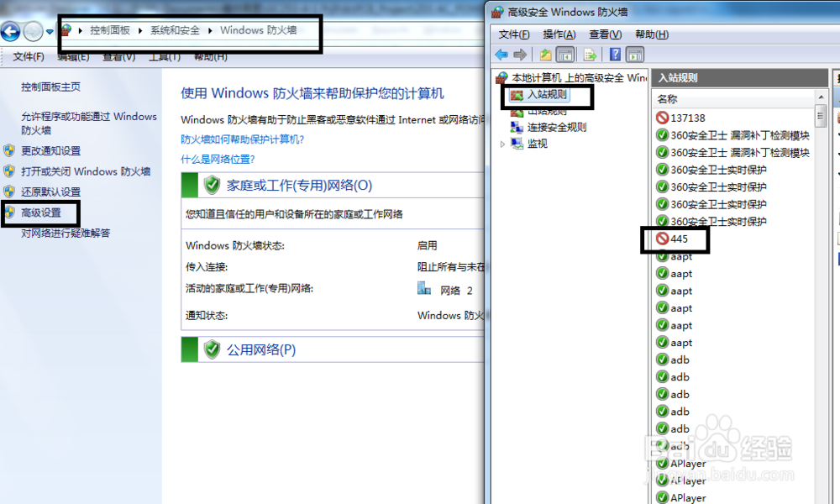Select the last APlayer rule in list
840x504 pixels.
pos(688,497)
